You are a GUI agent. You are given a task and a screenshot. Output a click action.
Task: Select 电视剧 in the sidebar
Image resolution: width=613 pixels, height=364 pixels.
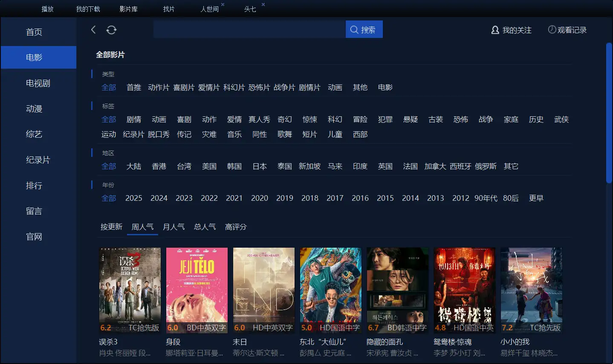38,83
